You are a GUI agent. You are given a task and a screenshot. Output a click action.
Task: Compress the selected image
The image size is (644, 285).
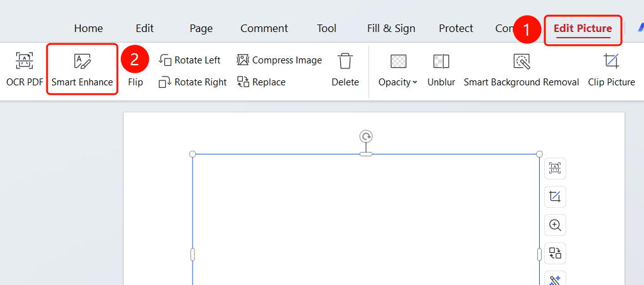tap(279, 60)
